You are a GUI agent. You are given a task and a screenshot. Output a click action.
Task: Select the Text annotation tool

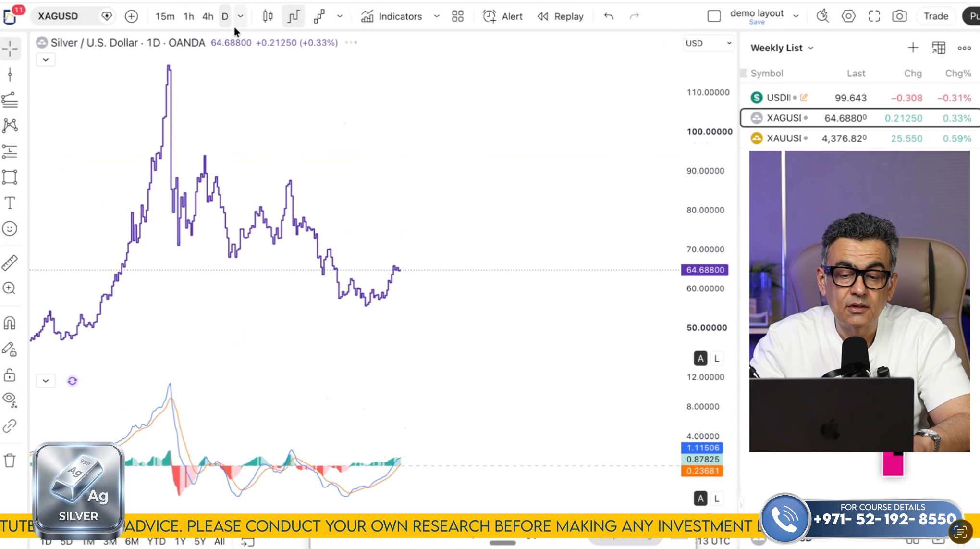coord(10,203)
